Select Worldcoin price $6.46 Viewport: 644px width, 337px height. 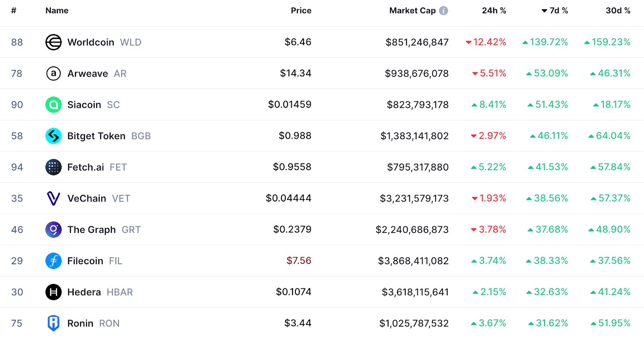(298, 42)
